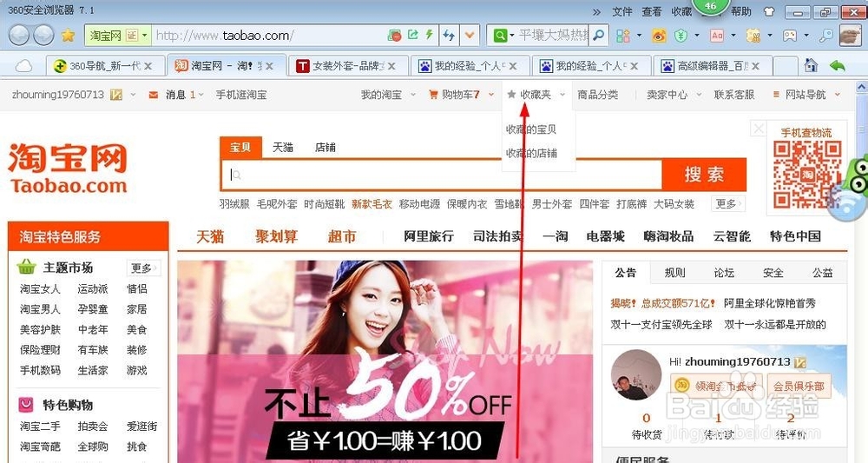Open the 手机数码 category
The height and width of the screenshot is (463, 868).
(x=40, y=370)
